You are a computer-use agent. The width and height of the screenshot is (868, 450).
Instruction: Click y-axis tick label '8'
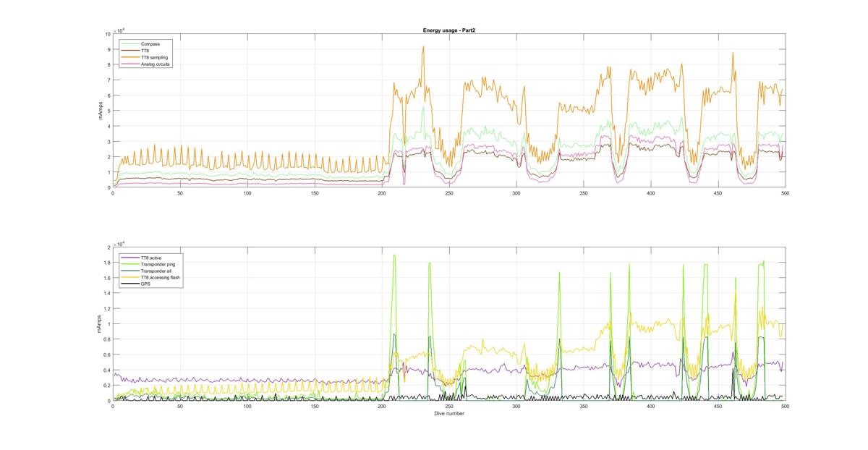109,64
